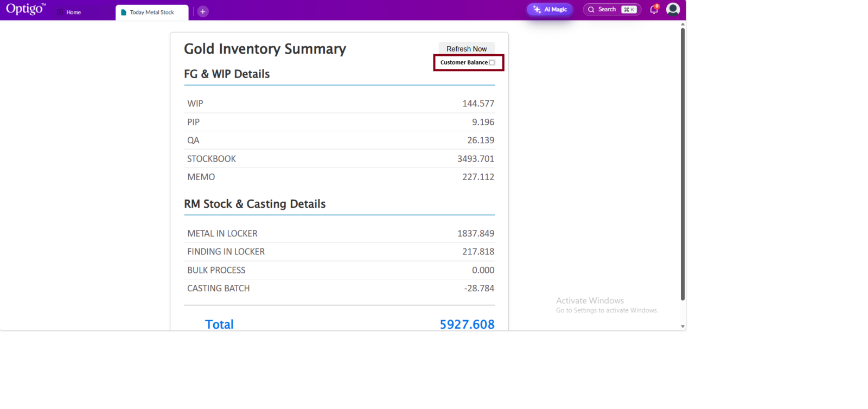Click the Total value 5927.608
Screen dimensions: 868x409
click(x=467, y=324)
